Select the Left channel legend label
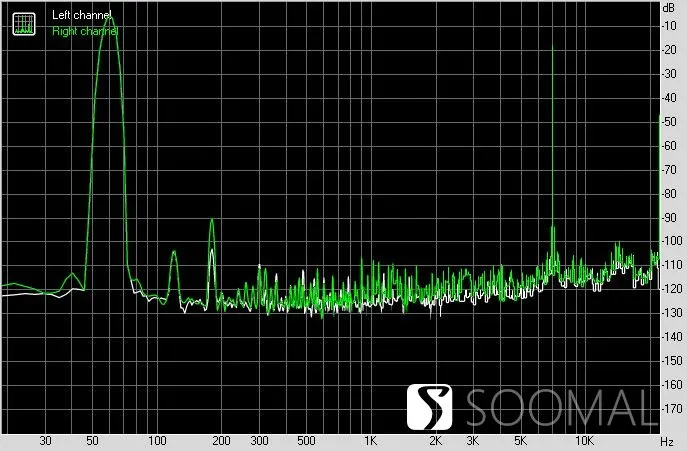Viewport: 687px width, 451px height. pyautogui.click(x=81, y=15)
